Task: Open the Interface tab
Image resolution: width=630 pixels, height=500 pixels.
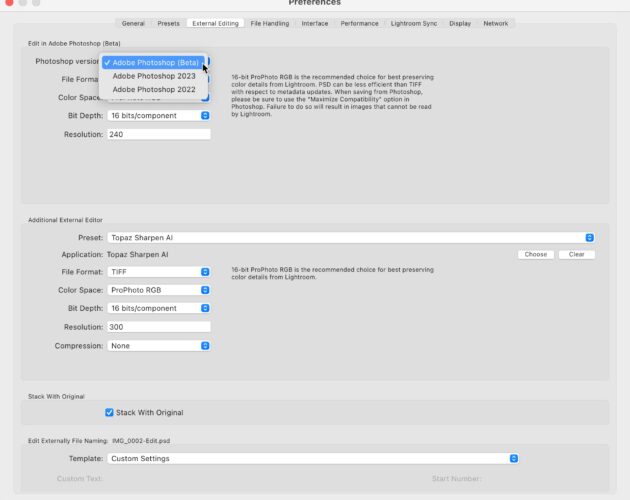Action: 315,23
